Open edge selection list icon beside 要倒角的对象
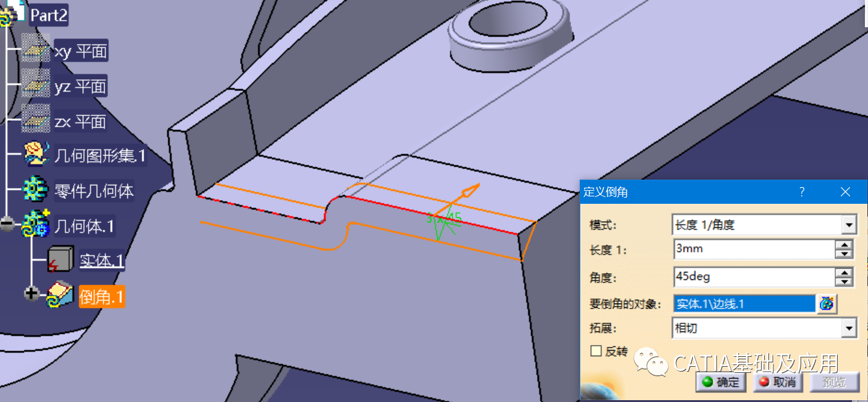The height and width of the screenshot is (402, 868). (827, 304)
